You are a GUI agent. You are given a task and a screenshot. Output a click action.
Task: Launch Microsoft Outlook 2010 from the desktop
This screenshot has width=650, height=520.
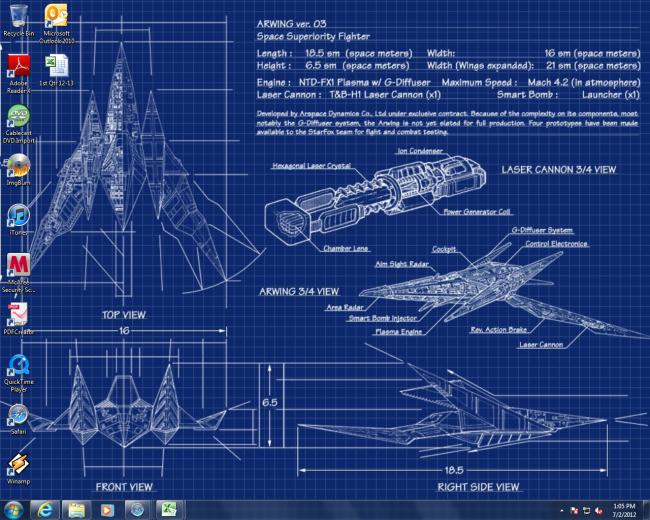tap(56, 24)
